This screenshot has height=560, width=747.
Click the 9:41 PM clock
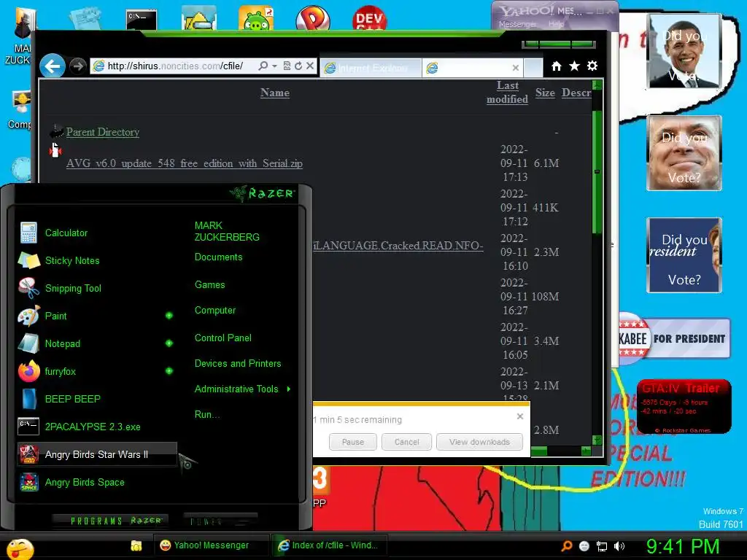click(x=683, y=546)
